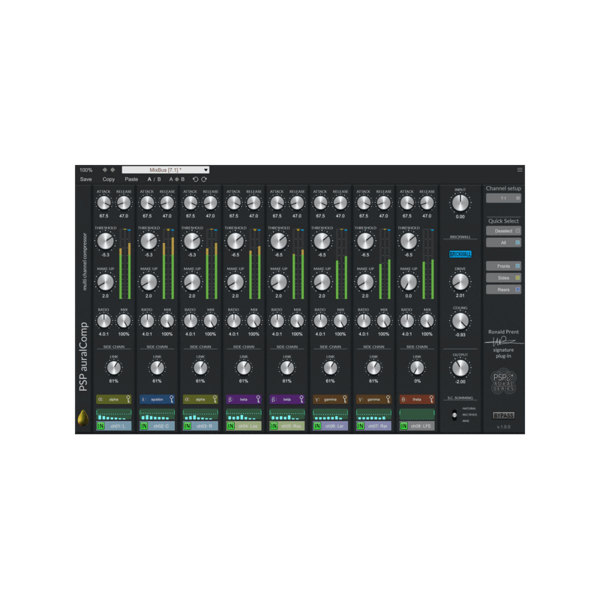Toggle the IN button for ch03: R

pyautogui.click(x=187, y=426)
